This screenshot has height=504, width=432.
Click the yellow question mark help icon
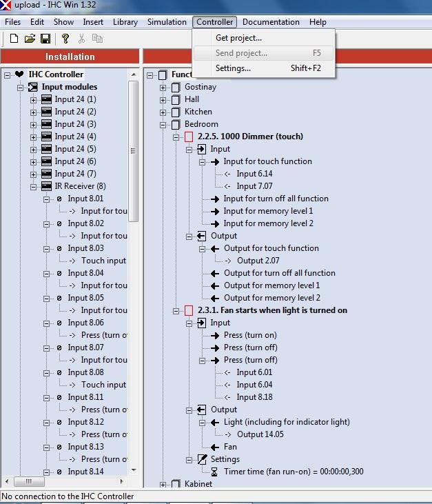[x=65, y=39]
